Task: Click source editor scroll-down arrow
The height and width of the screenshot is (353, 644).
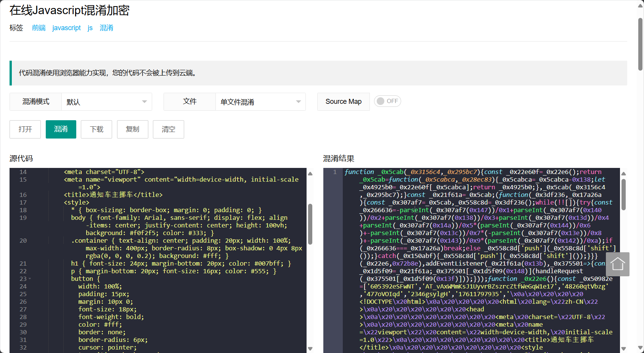Action: pyautogui.click(x=310, y=349)
